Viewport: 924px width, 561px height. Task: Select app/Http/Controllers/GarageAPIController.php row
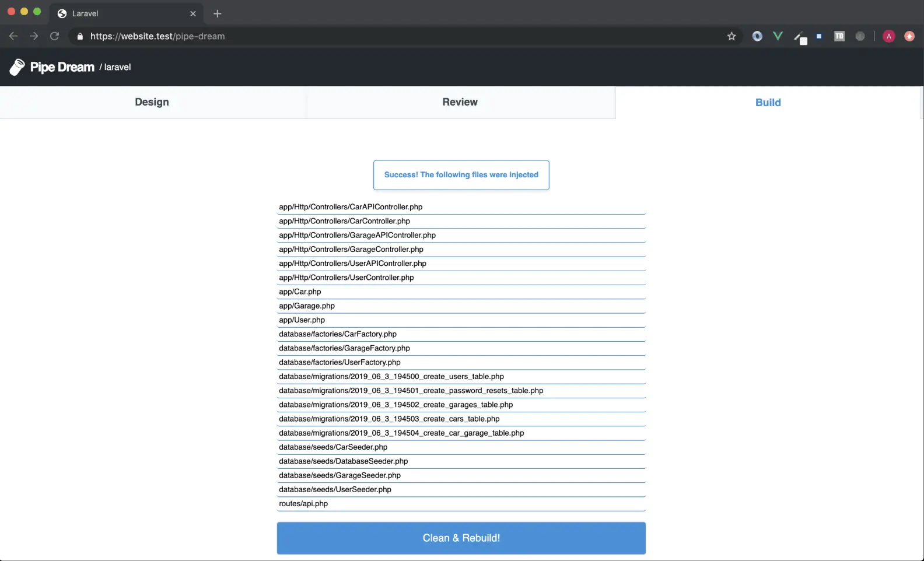click(x=461, y=235)
